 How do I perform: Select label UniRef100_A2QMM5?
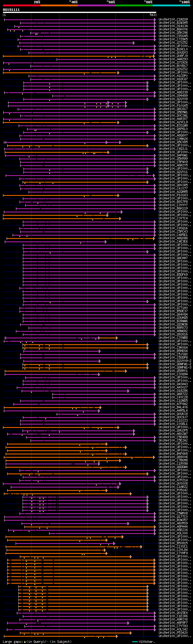pos(173,192)
